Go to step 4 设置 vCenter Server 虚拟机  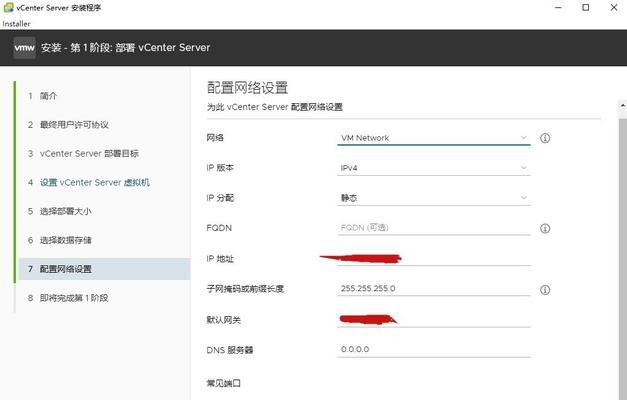pos(89,182)
